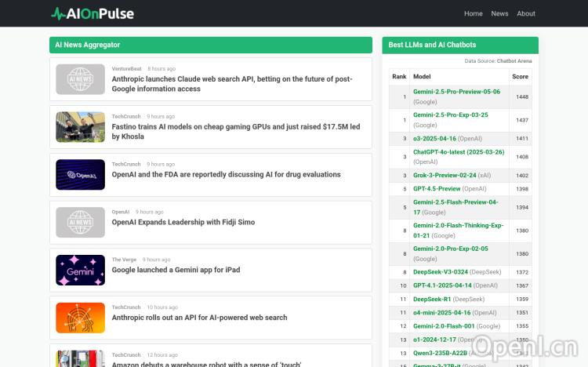Open OpenAI Expands Leadership with Fidji Simo
Screen dimensions: 588x367
click(183, 222)
